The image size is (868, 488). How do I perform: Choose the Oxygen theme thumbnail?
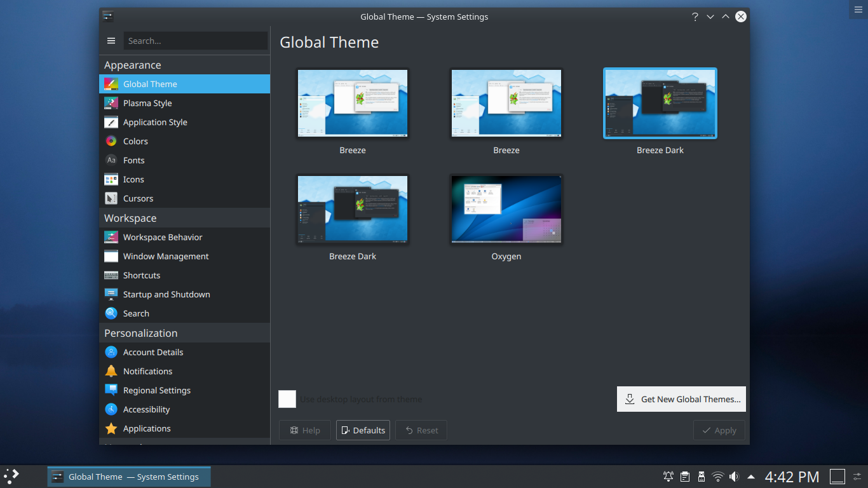point(506,209)
